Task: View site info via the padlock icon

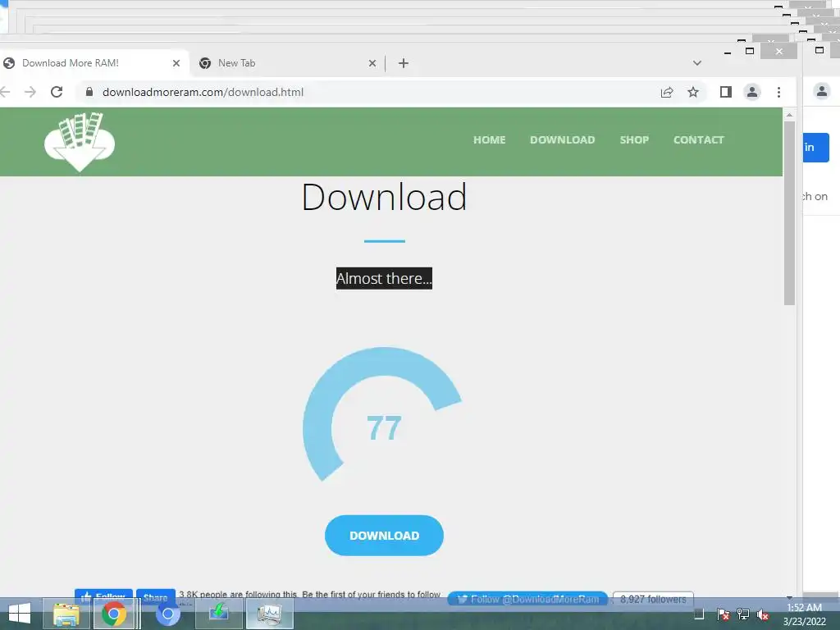Action: tap(89, 92)
